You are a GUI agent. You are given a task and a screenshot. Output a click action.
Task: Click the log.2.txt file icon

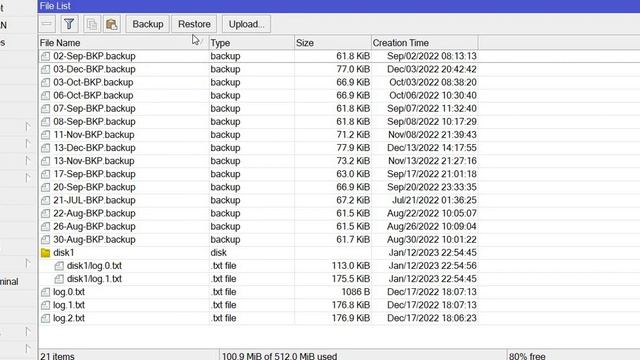(46, 318)
